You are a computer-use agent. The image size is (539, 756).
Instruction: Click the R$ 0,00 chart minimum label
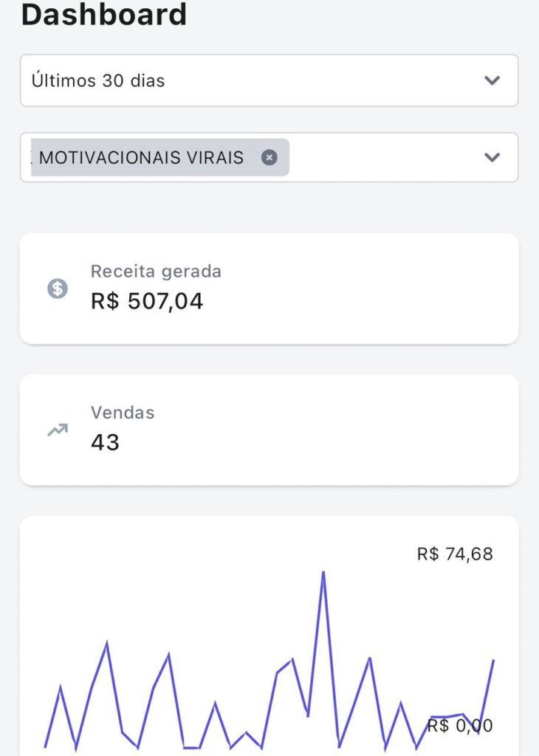pyautogui.click(x=460, y=726)
